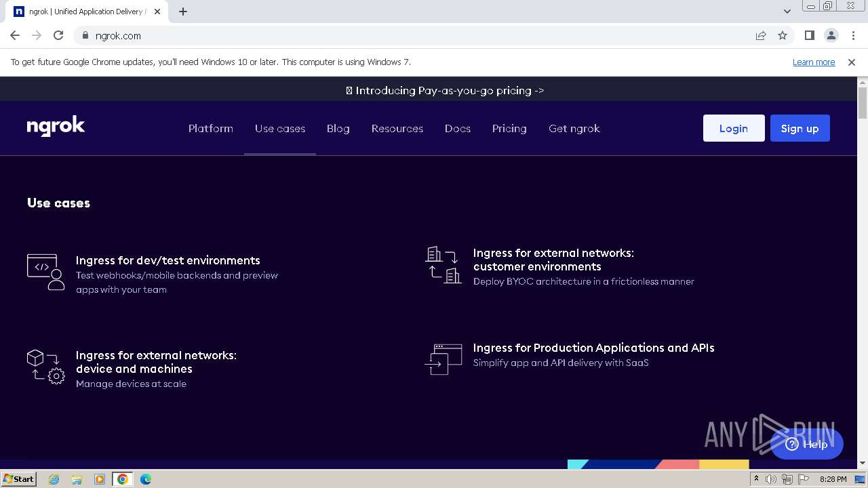The height and width of the screenshot is (488, 868).
Task: Click the forward navigation arrow
Action: [x=37, y=35]
